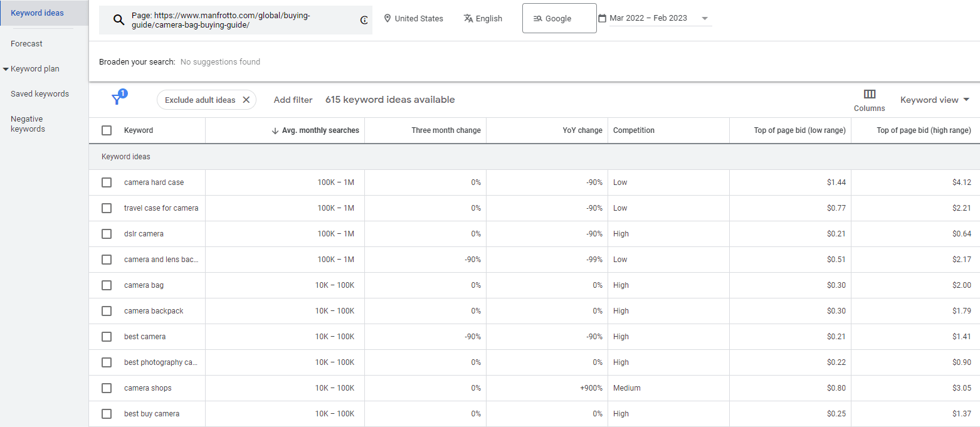Click the keyword "best photography ca…"
The width and height of the screenshot is (980, 427).
click(x=161, y=362)
